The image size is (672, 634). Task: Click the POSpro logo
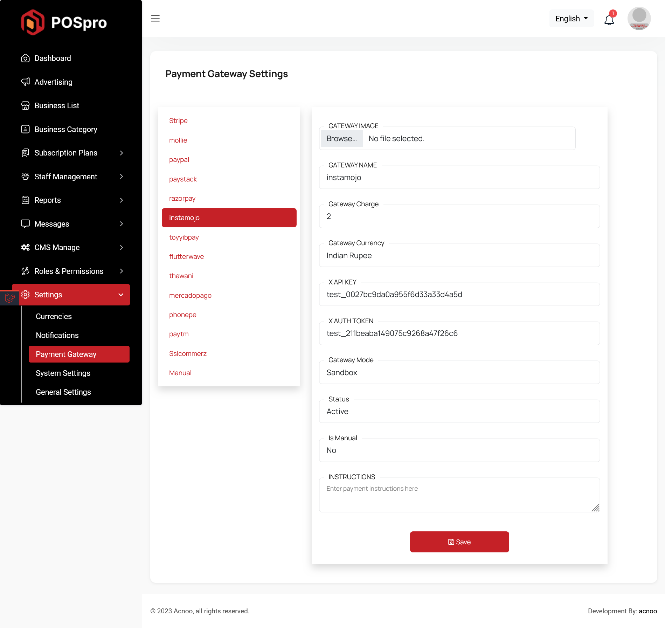click(x=64, y=22)
